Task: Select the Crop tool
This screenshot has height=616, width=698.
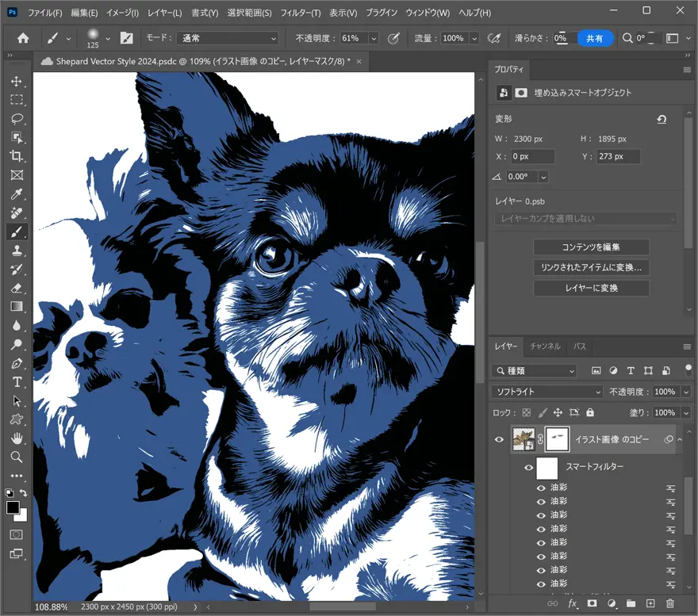Action: (x=17, y=156)
